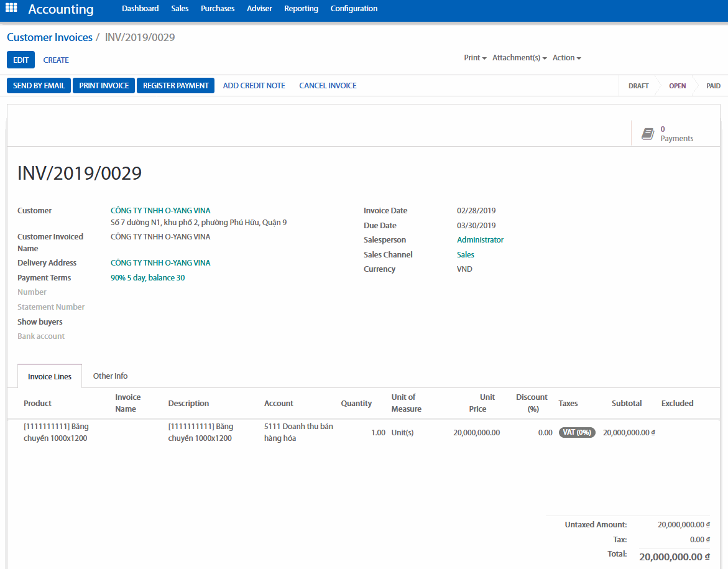Screen dimensions: 728x569
Task: Click Cancel Invoice
Action: (x=328, y=86)
